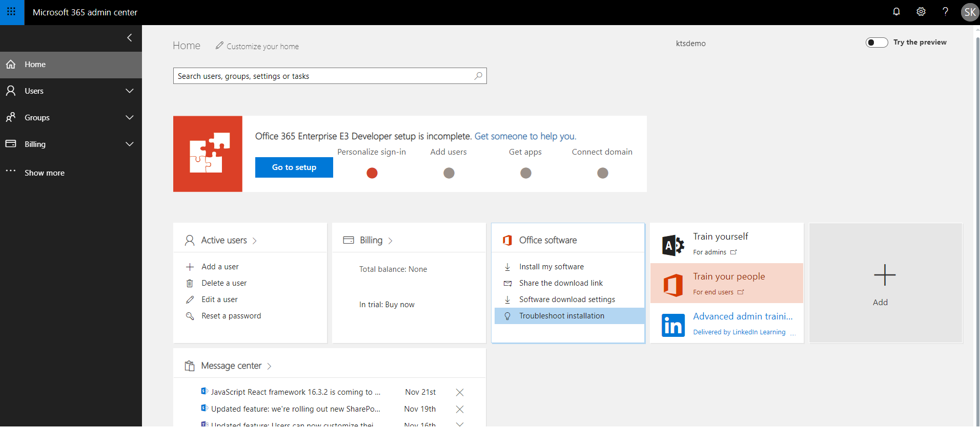980x428 pixels.
Task: Click the Groups people icon in sidebar
Action: [11, 117]
